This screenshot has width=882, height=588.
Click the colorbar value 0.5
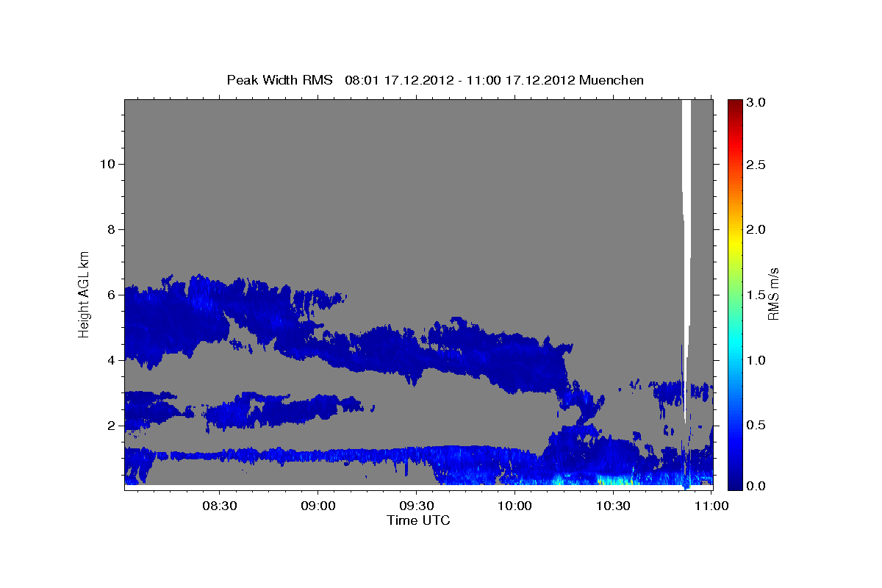757,426
